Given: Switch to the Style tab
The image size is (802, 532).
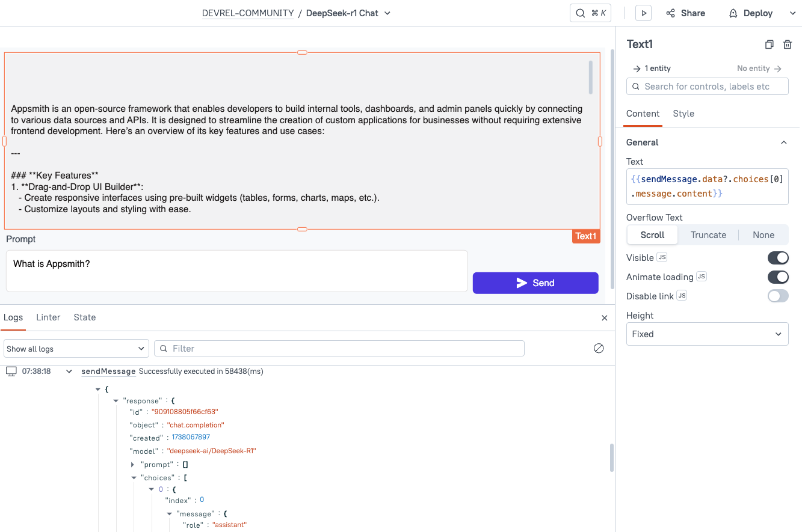Looking at the screenshot, I should (x=683, y=114).
